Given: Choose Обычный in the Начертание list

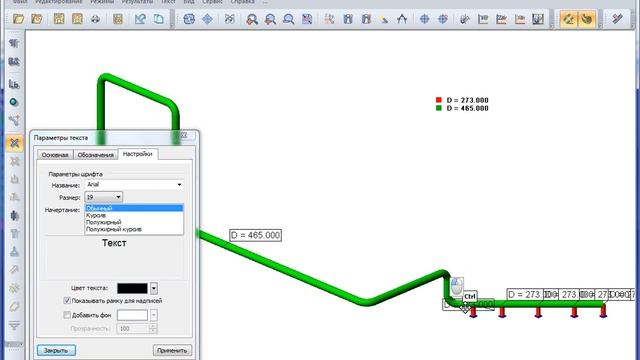Looking at the screenshot, I should point(134,208).
